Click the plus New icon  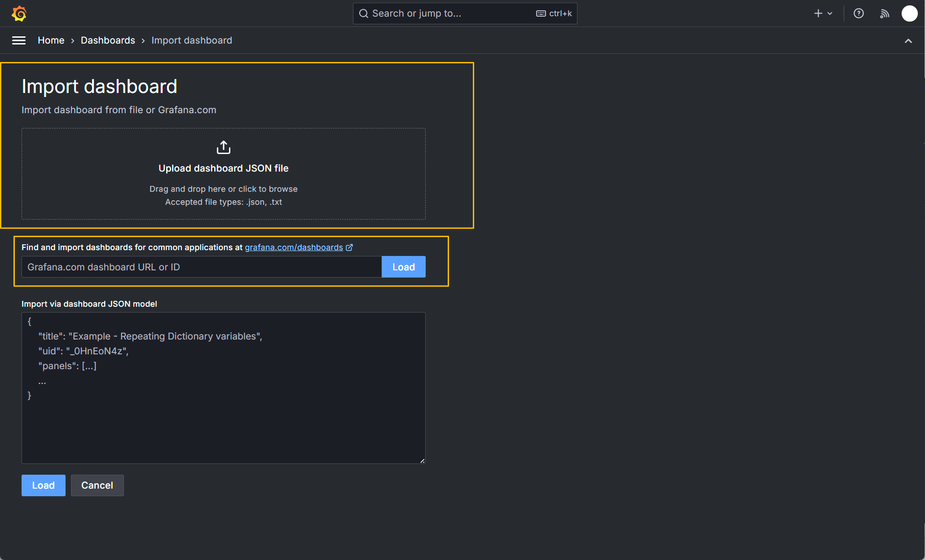(x=818, y=13)
